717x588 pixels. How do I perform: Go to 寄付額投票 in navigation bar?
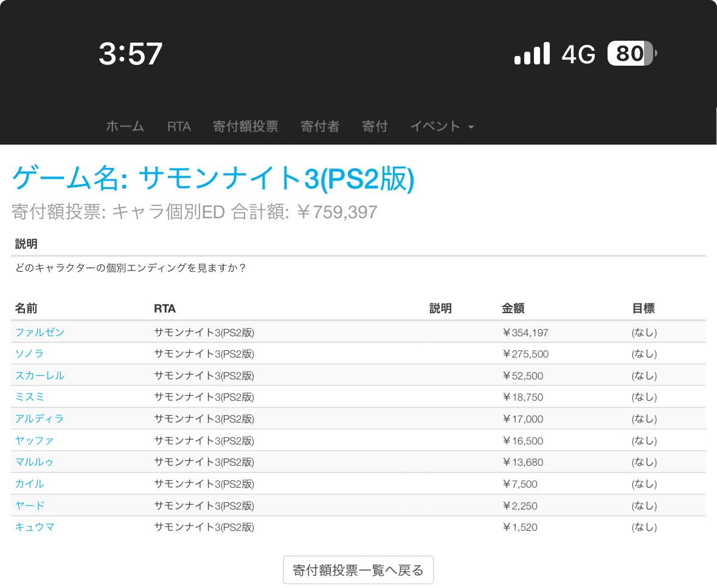click(246, 126)
